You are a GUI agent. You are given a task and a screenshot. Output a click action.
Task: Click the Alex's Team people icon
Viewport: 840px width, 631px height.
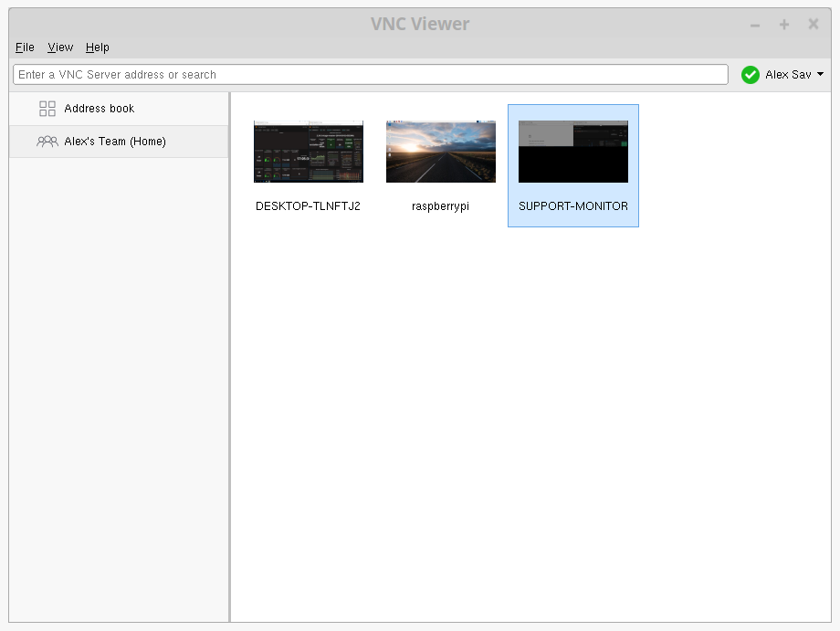47,142
